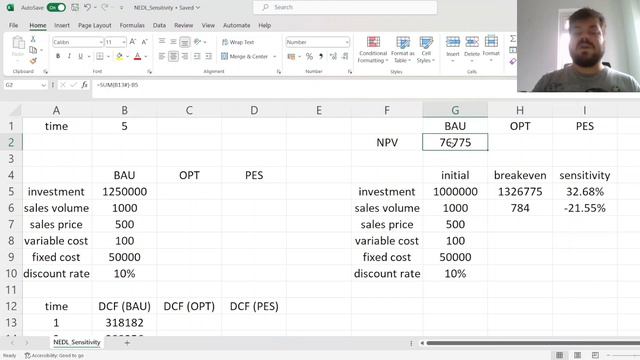Click Decrease Indent icon
The image size is (640, 360).
pyautogui.click(x=197, y=56)
